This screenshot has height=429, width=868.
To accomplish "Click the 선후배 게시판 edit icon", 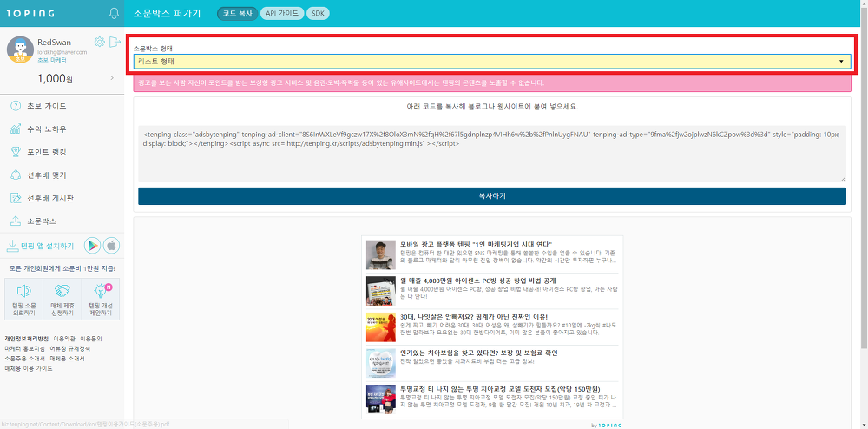I will (x=16, y=198).
